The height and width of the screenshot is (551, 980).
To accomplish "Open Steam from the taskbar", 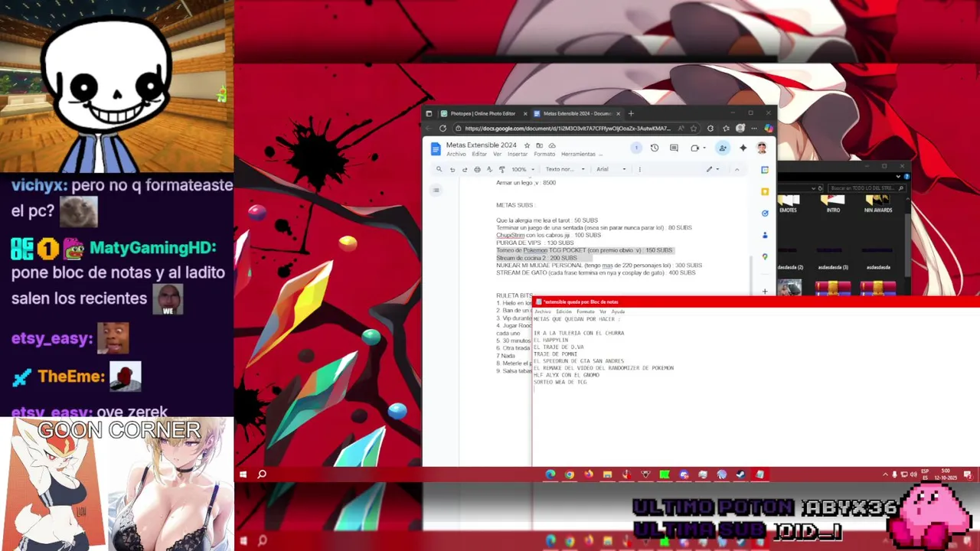I will tap(740, 474).
